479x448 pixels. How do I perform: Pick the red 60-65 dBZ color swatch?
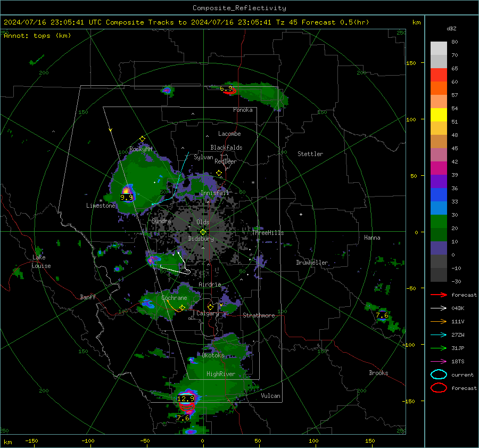pos(439,75)
